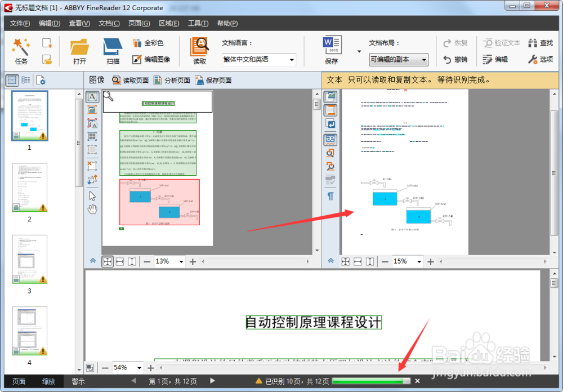Open the 区域(E) menu
The height and width of the screenshot is (392, 563).
click(169, 23)
